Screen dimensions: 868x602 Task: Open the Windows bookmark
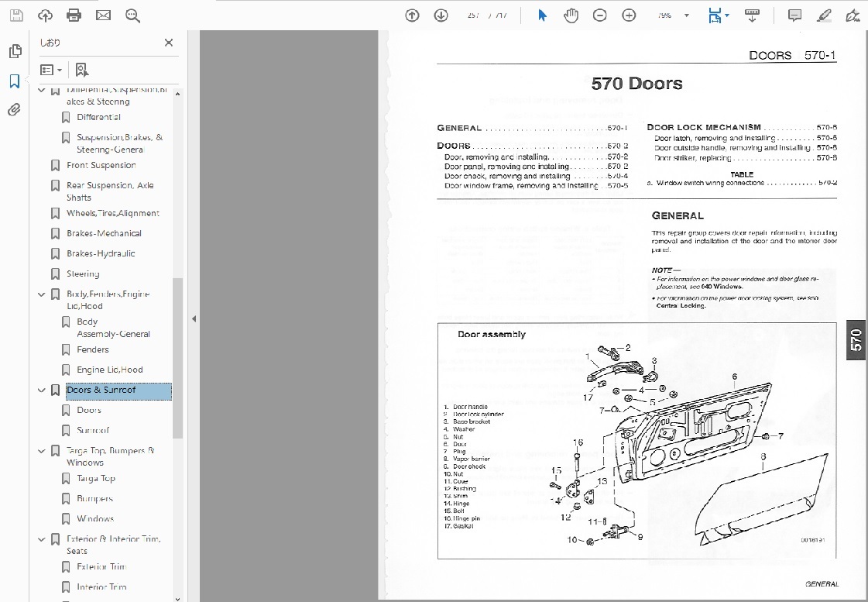[95, 519]
